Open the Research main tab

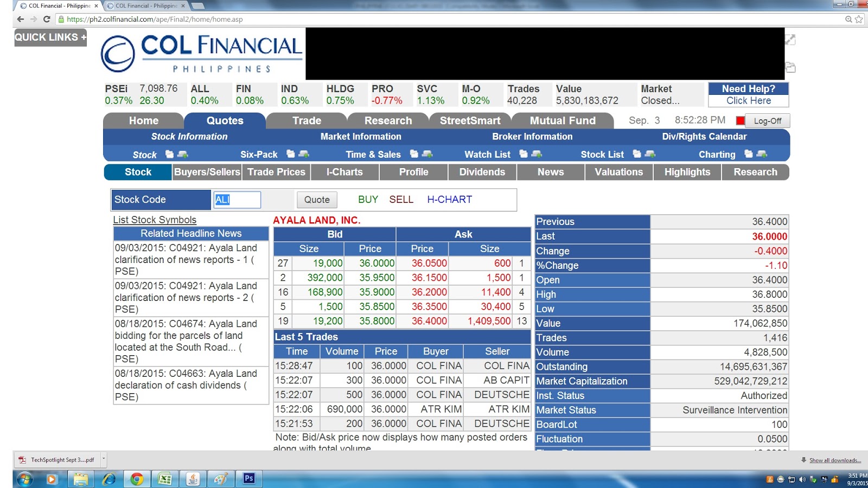pos(388,120)
